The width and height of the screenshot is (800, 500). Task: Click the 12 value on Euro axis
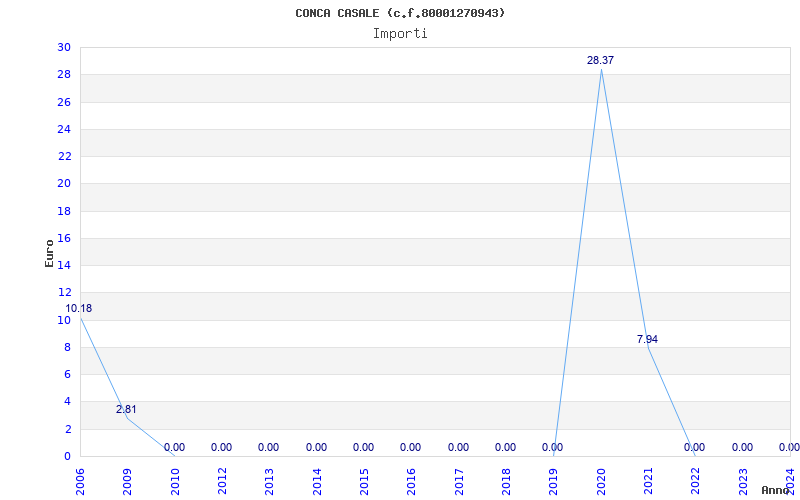[64, 292]
